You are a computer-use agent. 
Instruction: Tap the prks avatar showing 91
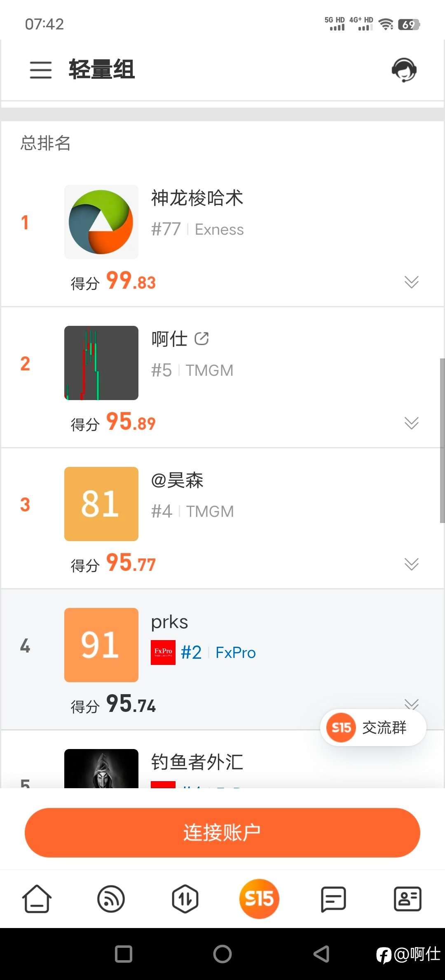point(101,645)
